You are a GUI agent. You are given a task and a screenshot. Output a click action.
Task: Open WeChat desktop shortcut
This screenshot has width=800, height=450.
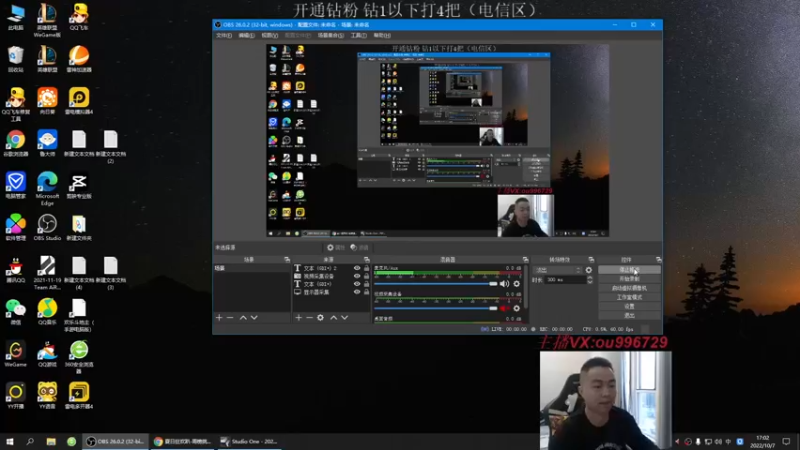click(15, 312)
